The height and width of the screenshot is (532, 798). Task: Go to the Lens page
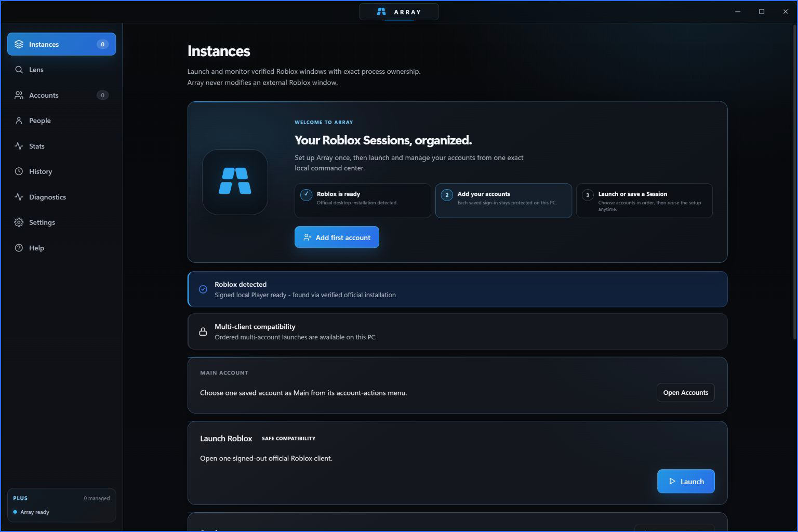(x=61, y=70)
